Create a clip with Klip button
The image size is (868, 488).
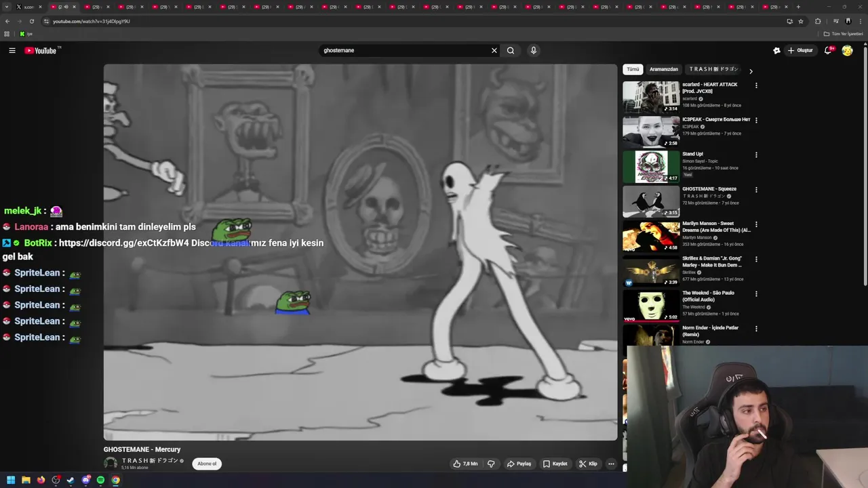[x=588, y=464]
